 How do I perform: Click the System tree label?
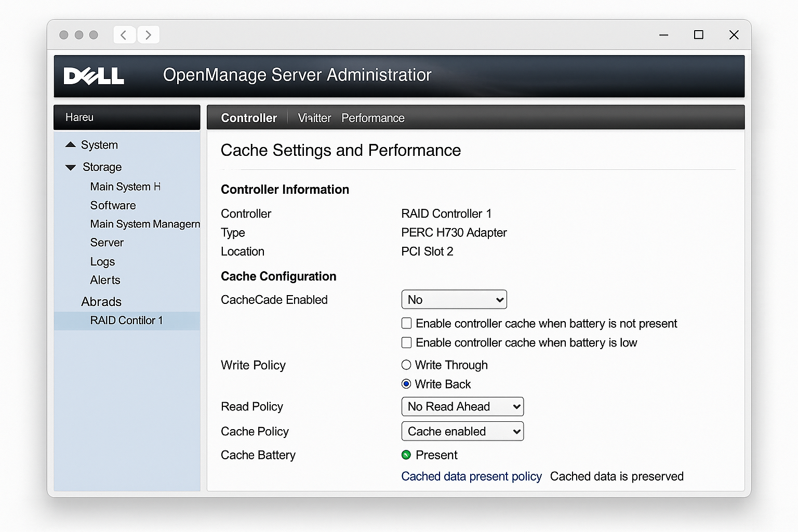(99, 145)
